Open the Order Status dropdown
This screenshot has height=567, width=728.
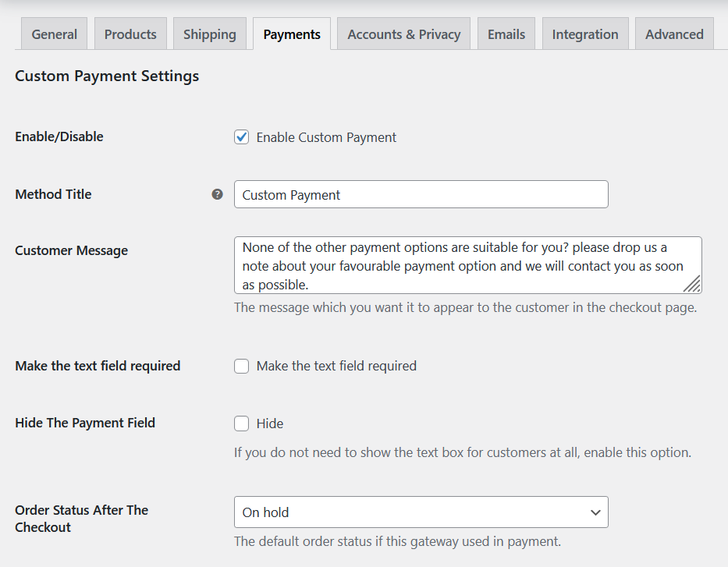(x=421, y=512)
